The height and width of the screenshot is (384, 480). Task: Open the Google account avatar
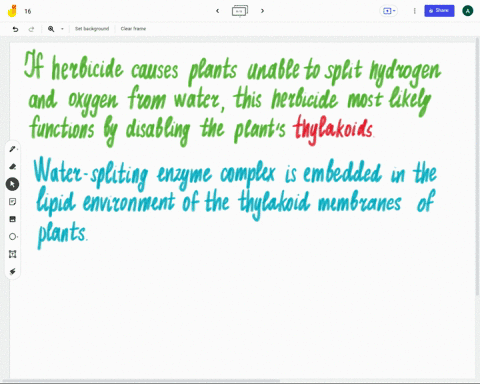[x=467, y=11]
